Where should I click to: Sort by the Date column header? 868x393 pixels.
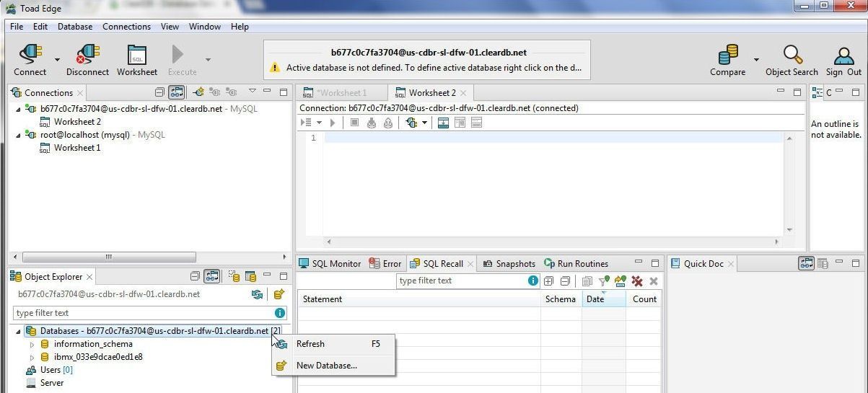(x=604, y=299)
